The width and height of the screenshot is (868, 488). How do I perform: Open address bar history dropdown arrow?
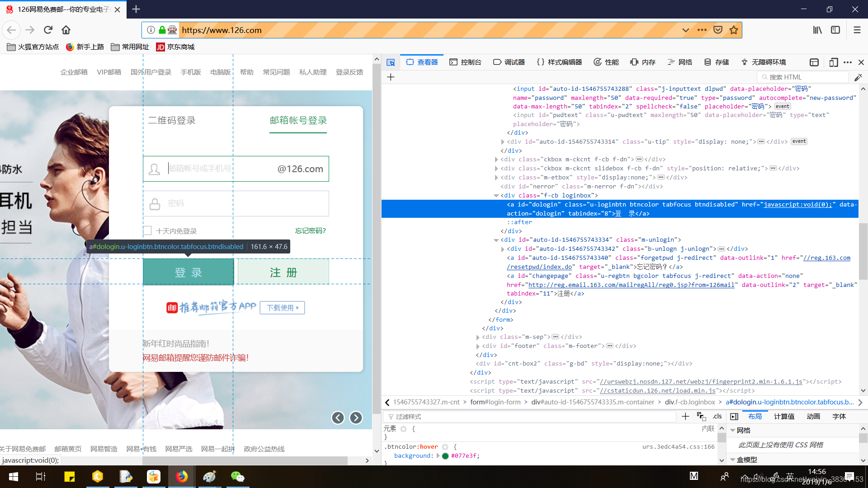(x=685, y=30)
